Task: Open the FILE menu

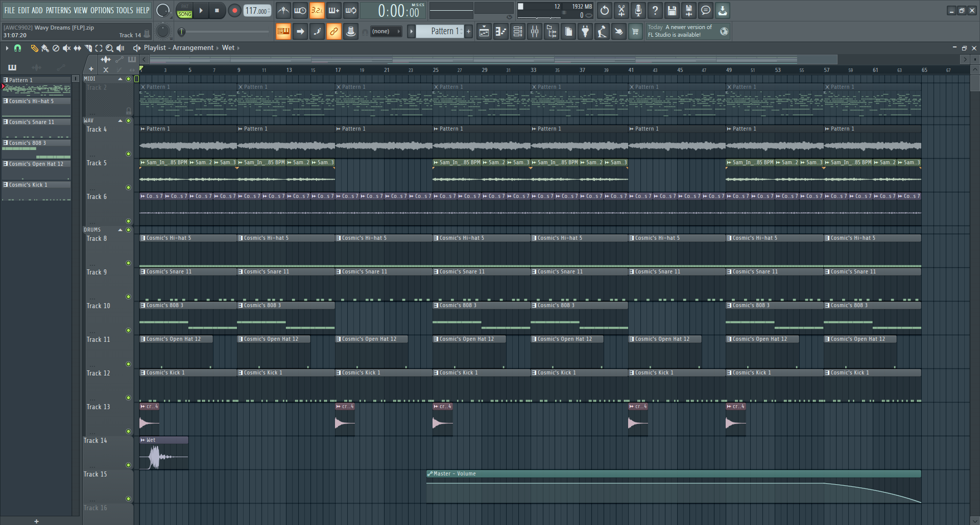Action: (x=9, y=10)
